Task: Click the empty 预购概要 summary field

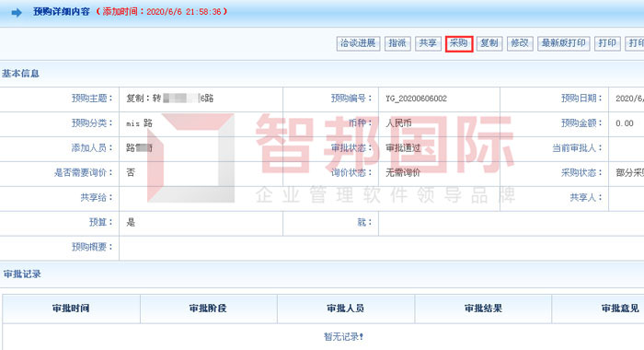Action: (382, 248)
